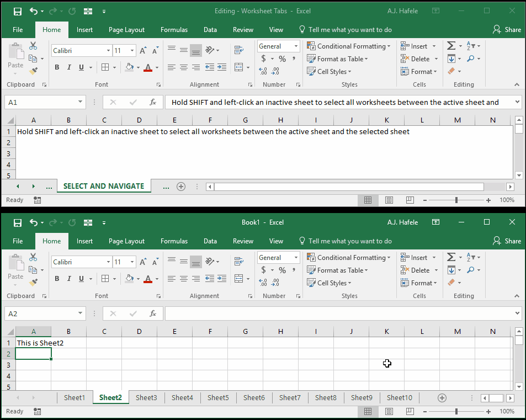Top align text in Book1 window
The image size is (526, 420).
point(172,261)
